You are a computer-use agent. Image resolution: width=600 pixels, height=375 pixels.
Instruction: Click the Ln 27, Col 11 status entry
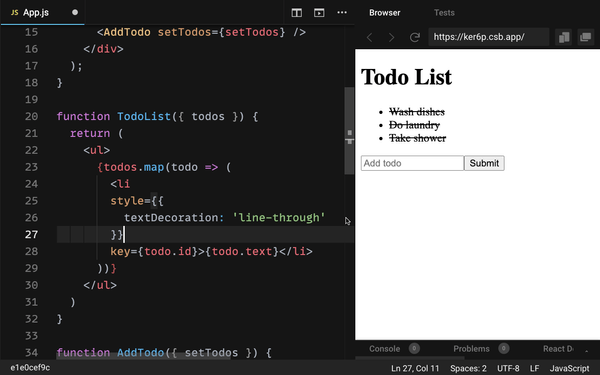click(415, 368)
